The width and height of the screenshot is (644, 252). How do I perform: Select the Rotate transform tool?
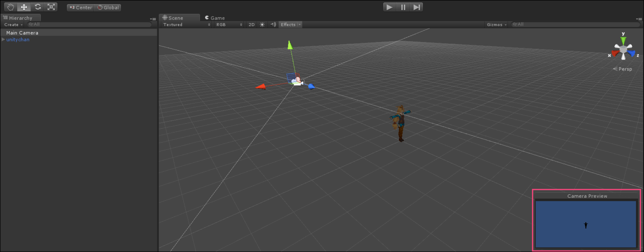37,7
